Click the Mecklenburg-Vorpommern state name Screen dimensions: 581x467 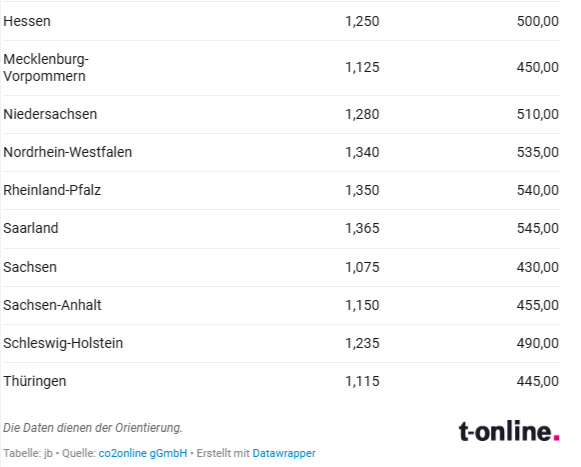46,67
